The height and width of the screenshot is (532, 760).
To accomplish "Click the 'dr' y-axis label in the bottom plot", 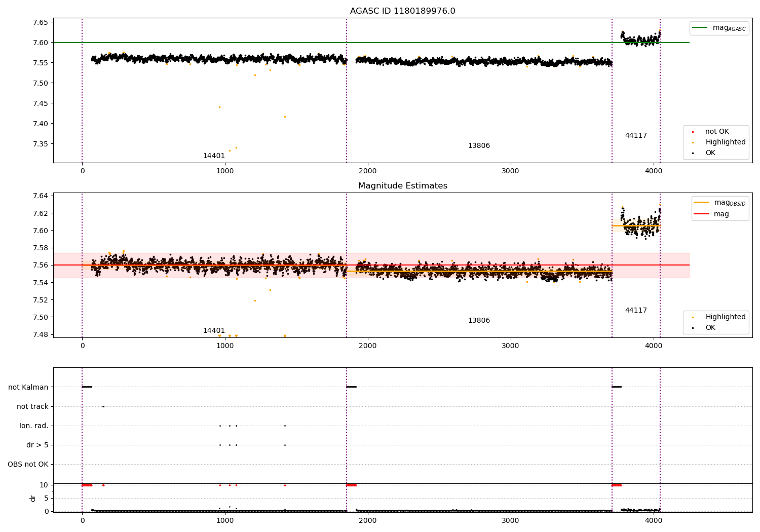I will (33, 498).
